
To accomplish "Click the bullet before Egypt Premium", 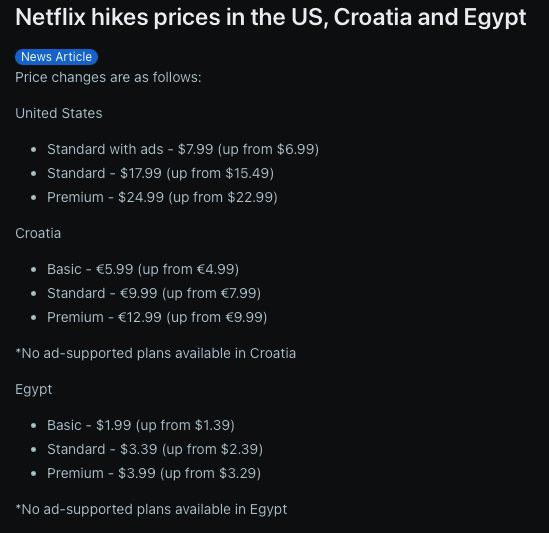I will pos(34,474).
